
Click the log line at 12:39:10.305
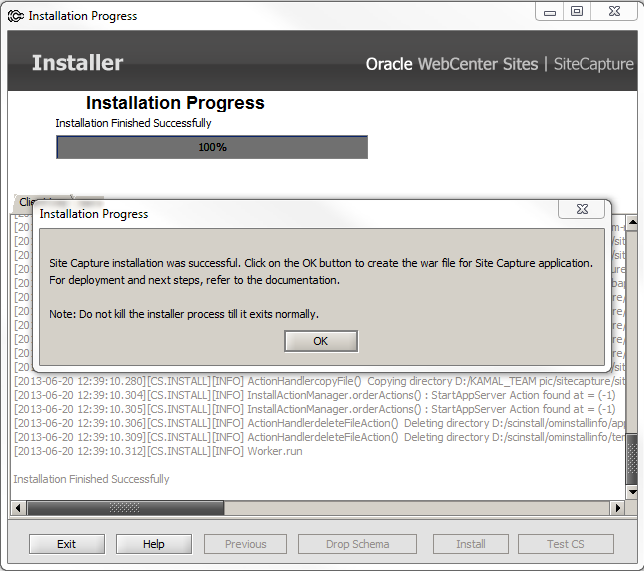(x=315, y=409)
